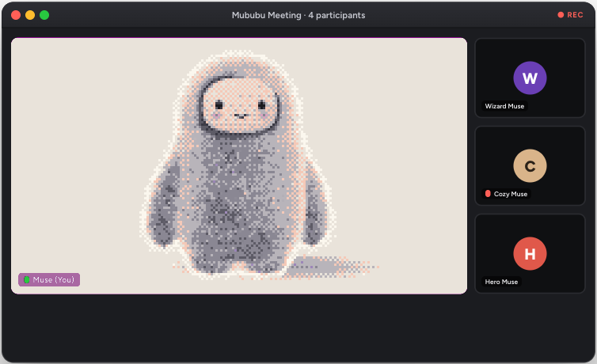Click the Muse (You) name badge
The width and height of the screenshot is (597, 364).
49,279
